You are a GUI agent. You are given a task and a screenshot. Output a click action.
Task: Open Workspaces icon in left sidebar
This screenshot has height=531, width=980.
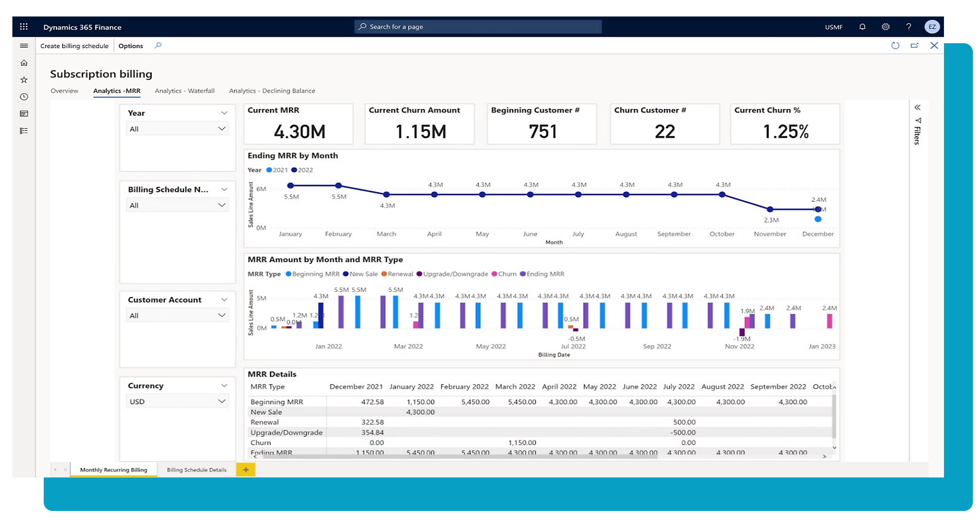click(24, 114)
